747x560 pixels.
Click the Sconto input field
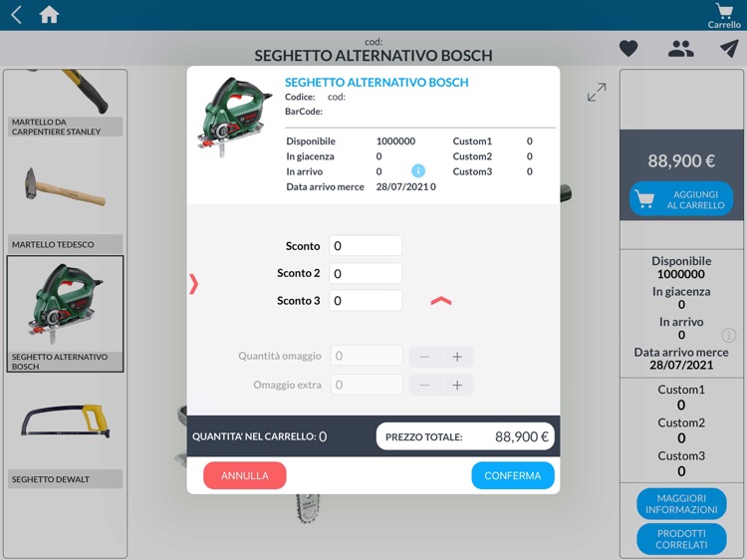pos(366,246)
